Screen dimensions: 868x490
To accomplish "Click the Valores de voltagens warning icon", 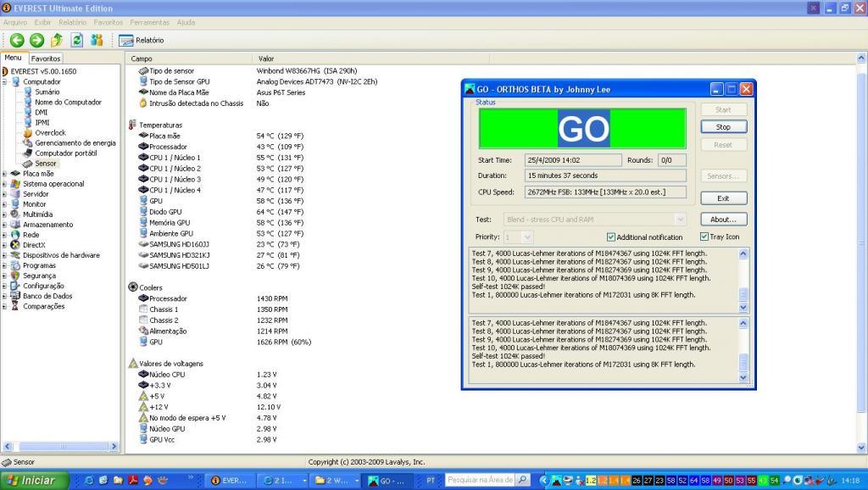I will pyautogui.click(x=133, y=363).
